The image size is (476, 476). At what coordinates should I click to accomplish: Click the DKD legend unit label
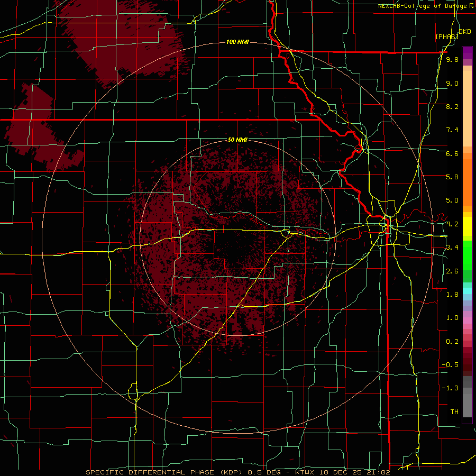point(465,32)
